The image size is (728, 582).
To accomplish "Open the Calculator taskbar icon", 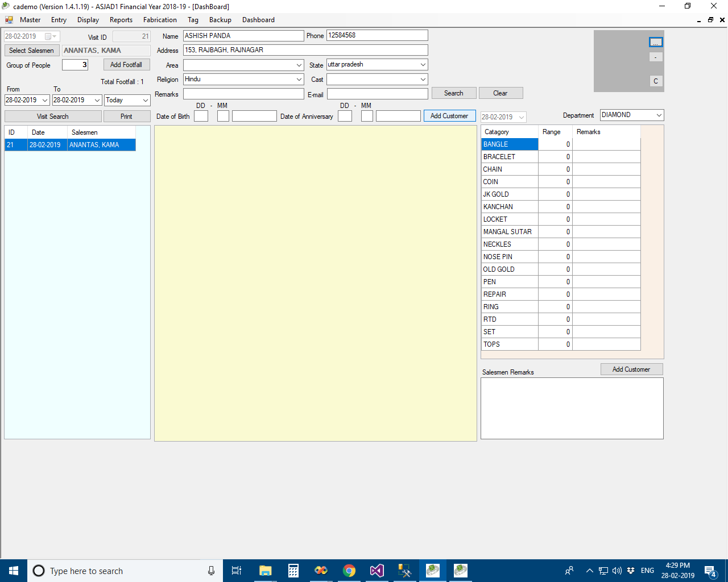I will pyautogui.click(x=293, y=571).
